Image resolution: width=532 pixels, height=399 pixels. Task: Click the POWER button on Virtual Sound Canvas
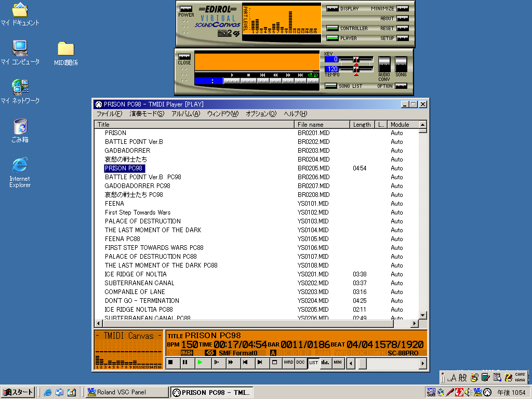pos(185,9)
